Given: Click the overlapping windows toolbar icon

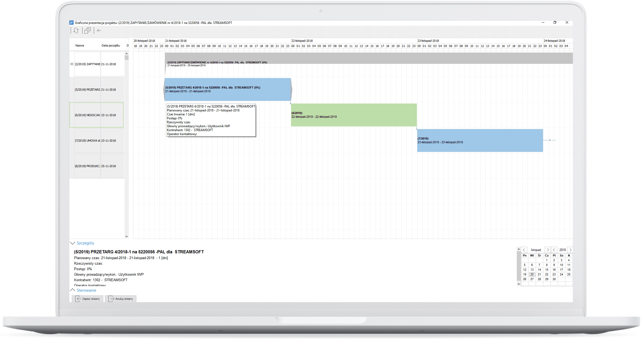Looking at the screenshot, I should [88, 30].
